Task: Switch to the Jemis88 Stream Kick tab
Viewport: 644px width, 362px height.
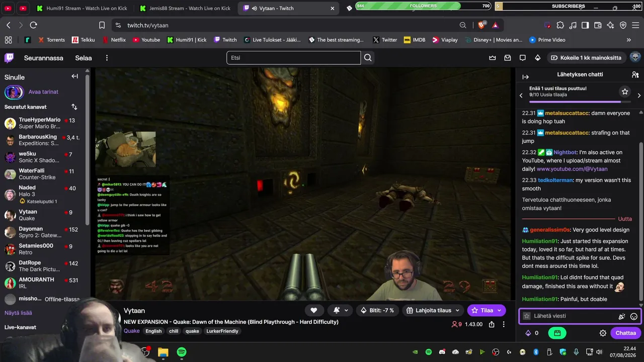Action: click(x=185, y=8)
